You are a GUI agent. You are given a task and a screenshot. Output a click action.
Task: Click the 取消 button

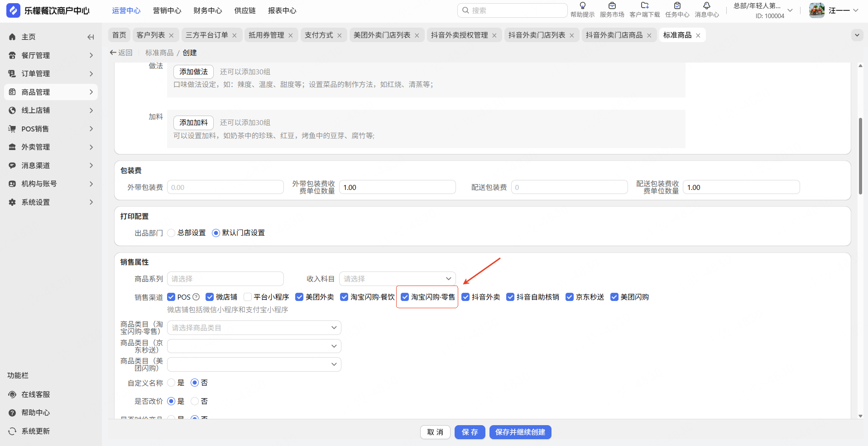(435, 432)
